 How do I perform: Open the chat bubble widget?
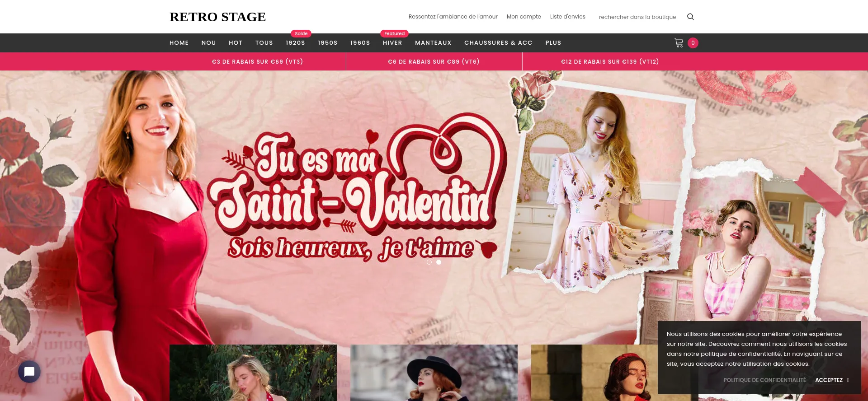point(29,372)
